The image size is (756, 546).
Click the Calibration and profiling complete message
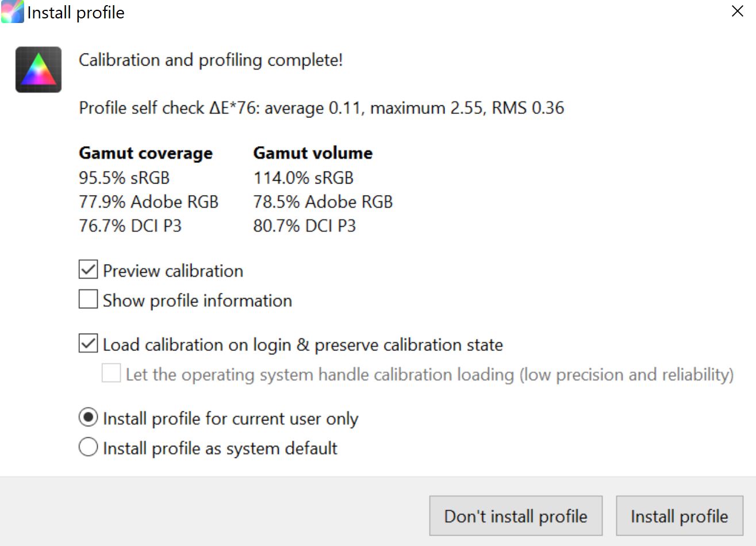[211, 60]
